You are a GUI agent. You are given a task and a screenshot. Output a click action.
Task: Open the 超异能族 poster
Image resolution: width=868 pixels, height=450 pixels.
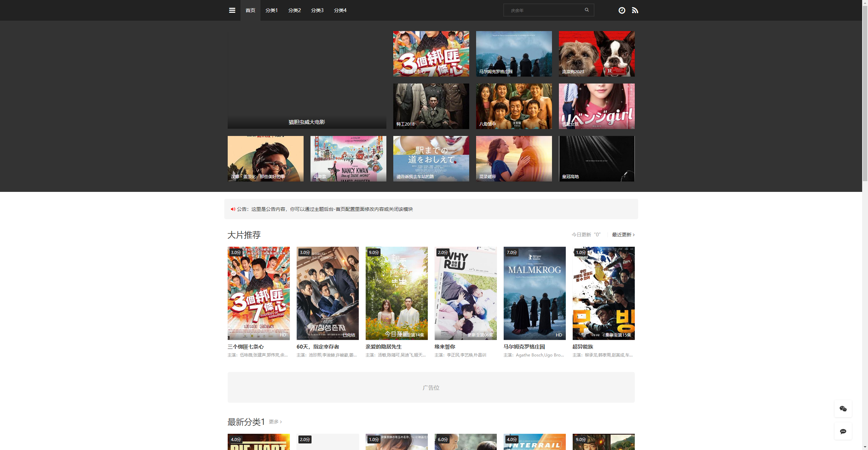(603, 293)
